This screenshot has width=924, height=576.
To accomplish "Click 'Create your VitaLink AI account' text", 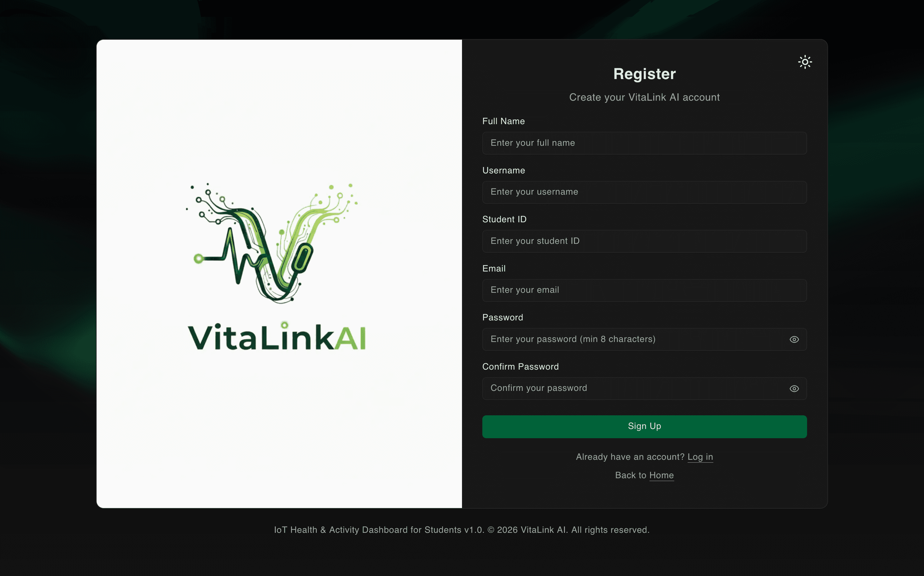I will pos(644,97).
